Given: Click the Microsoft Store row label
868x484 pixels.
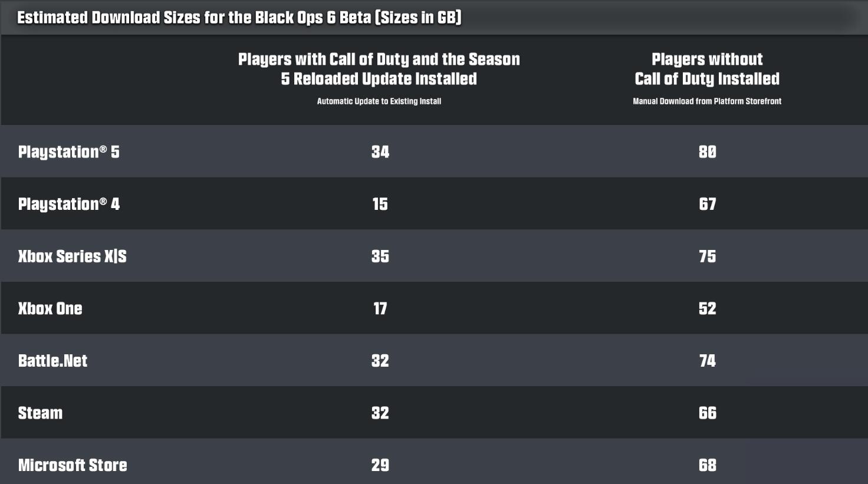Looking at the screenshot, I should [73, 465].
